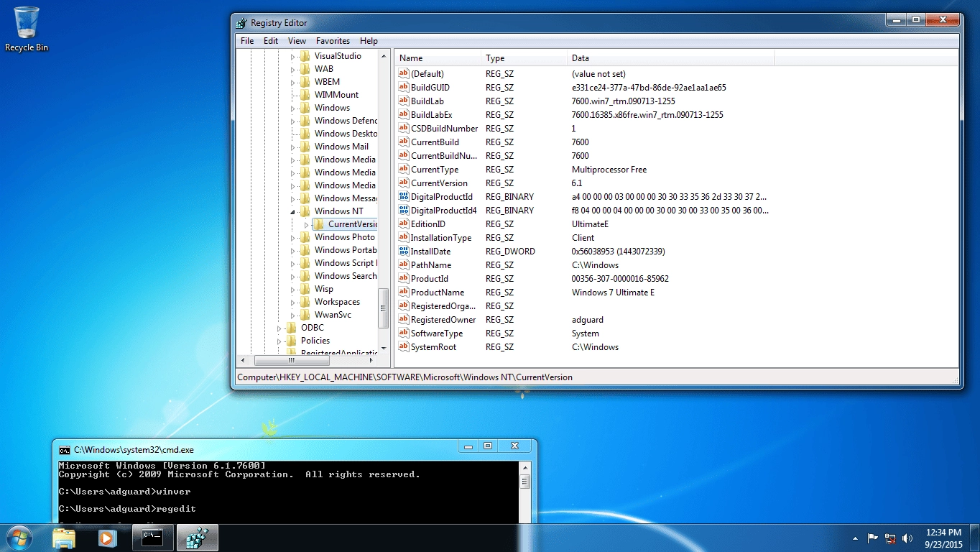
Task: Open the Help menu
Action: pyautogui.click(x=369, y=41)
